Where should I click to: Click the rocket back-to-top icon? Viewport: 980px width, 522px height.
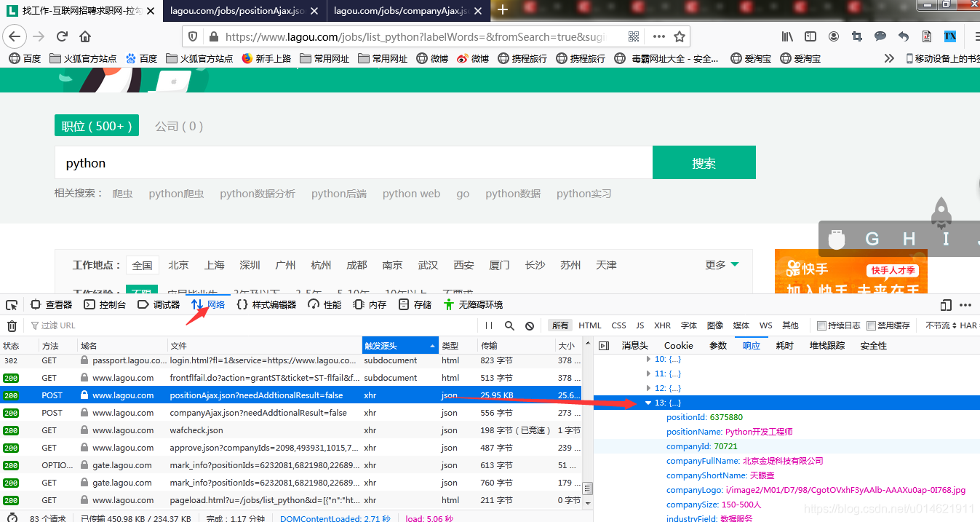(943, 213)
